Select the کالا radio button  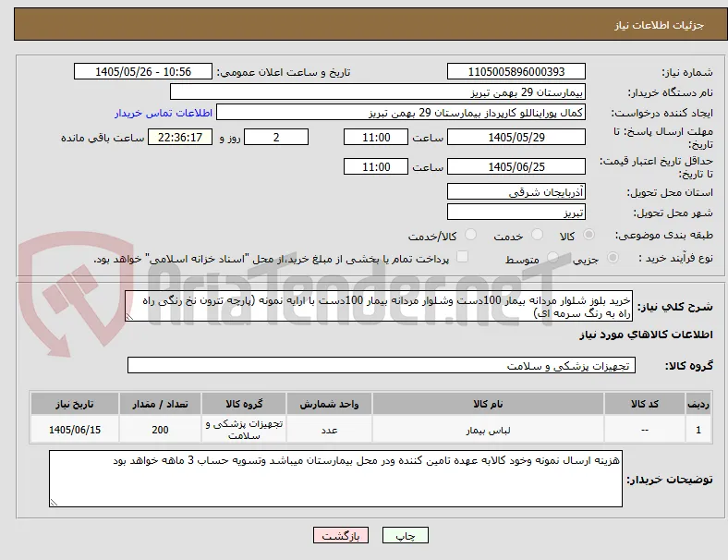click(588, 235)
